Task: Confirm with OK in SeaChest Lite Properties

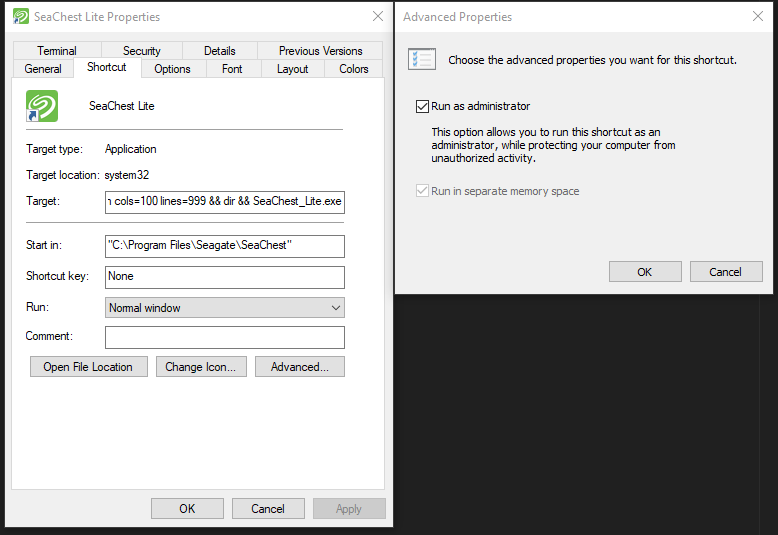Action: coord(187,509)
